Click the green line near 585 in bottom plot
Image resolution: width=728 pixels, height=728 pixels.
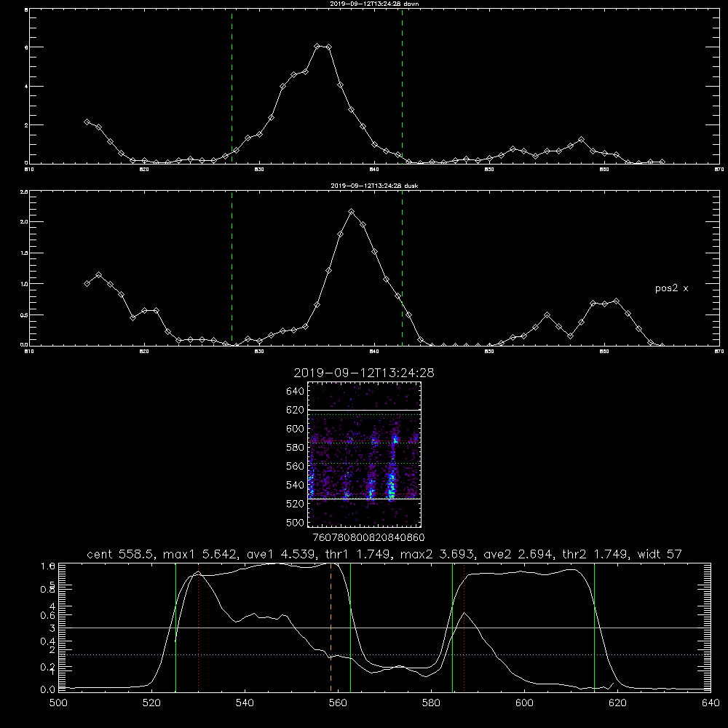point(452,627)
